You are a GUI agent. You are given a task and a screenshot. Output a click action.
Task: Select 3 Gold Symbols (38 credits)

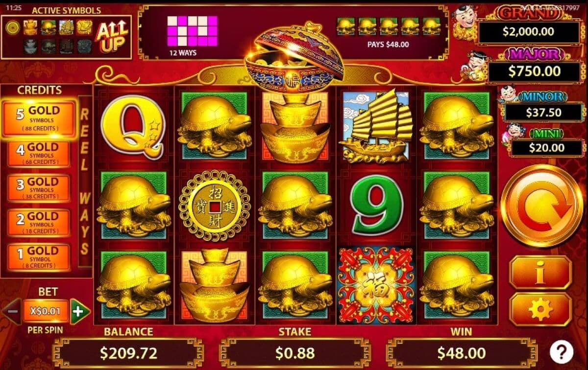tap(38, 188)
